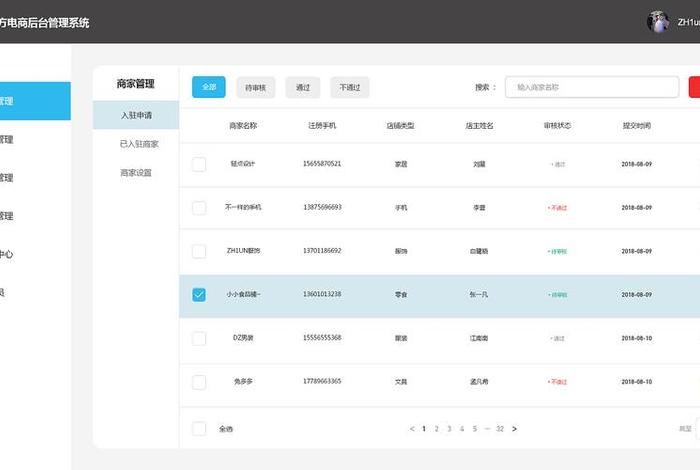The height and width of the screenshot is (470, 700).
Task: Click the 全选 label beside bottom checkbox
Action: [x=226, y=429]
